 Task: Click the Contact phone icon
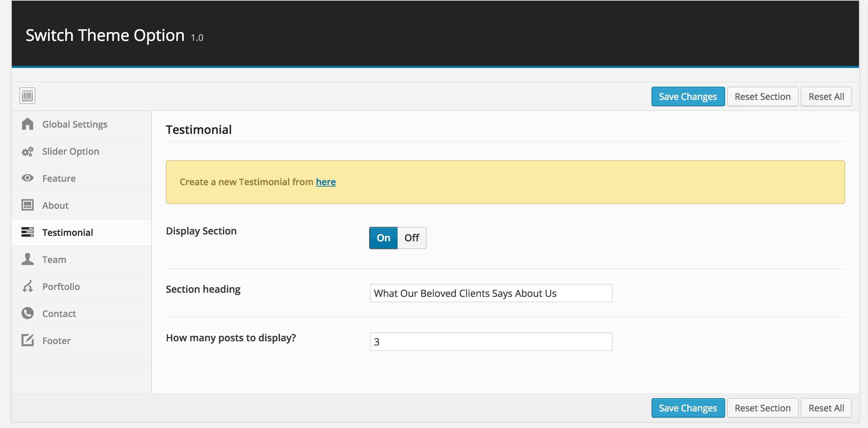(27, 314)
